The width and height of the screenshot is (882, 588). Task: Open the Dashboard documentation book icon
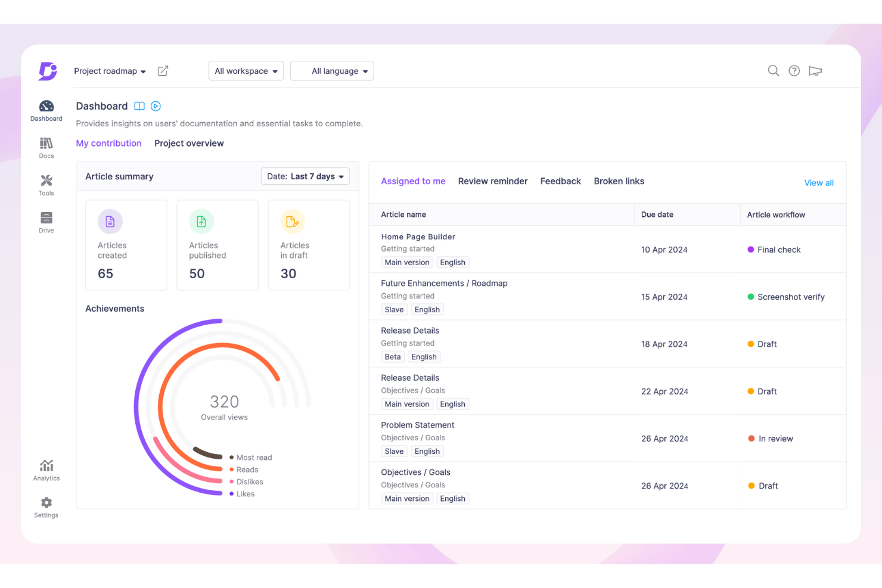[139, 106]
